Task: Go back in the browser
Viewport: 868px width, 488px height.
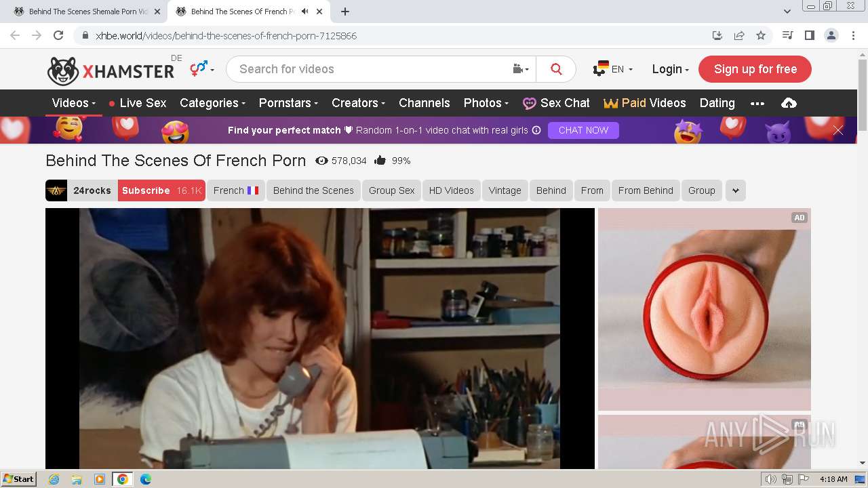Action: [x=15, y=35]
